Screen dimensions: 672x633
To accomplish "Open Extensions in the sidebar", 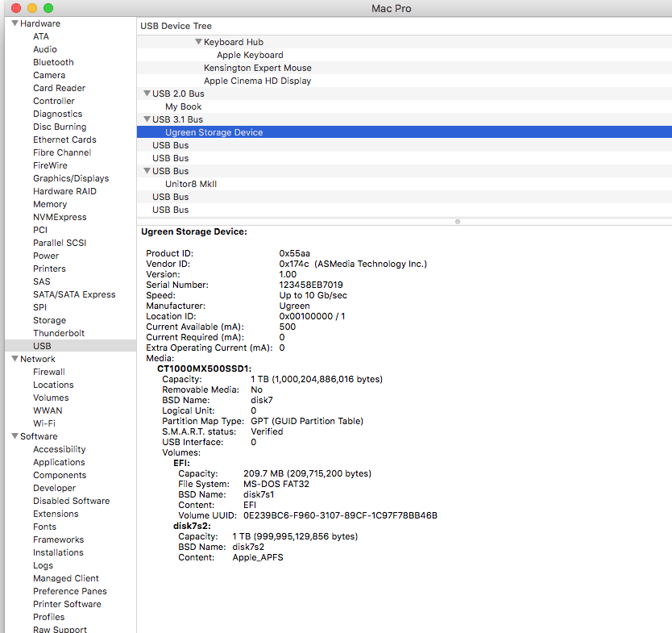I will pos(56,514).
